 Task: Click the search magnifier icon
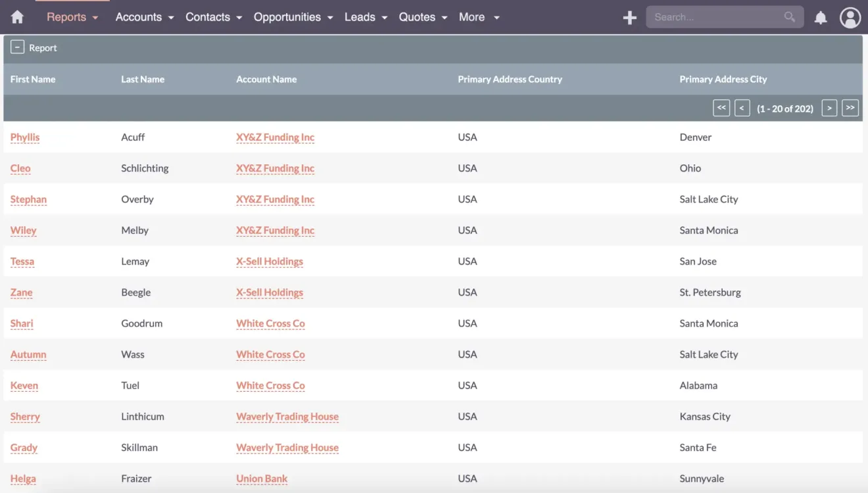[x=788, y=17]
